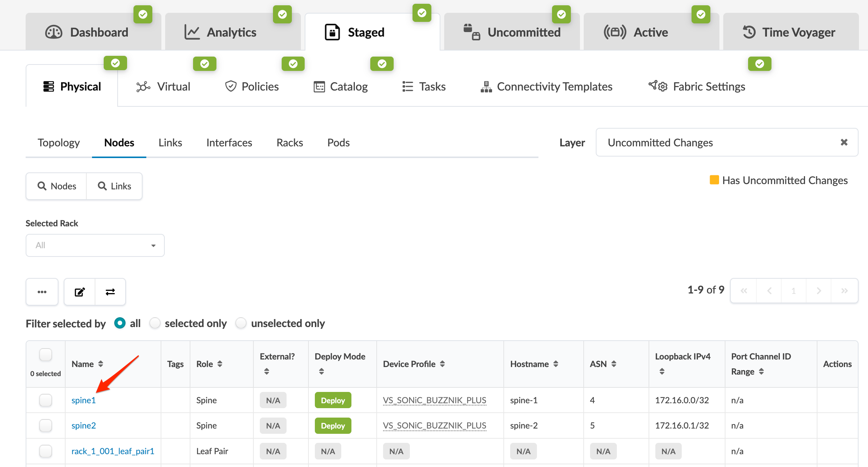The image size is (868, 467).
Task: Click the Links search magnifier button
Action: (x=114, y=186)
